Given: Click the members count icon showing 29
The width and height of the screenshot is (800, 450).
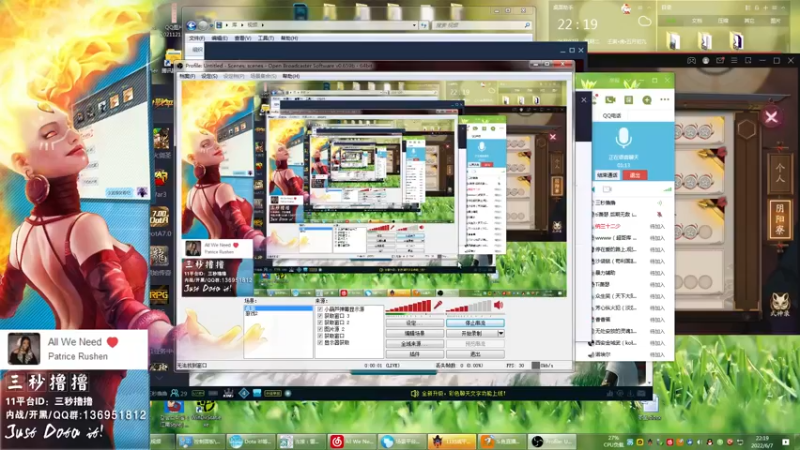Looking at the screenshot, I should click(x=179, y=393).
